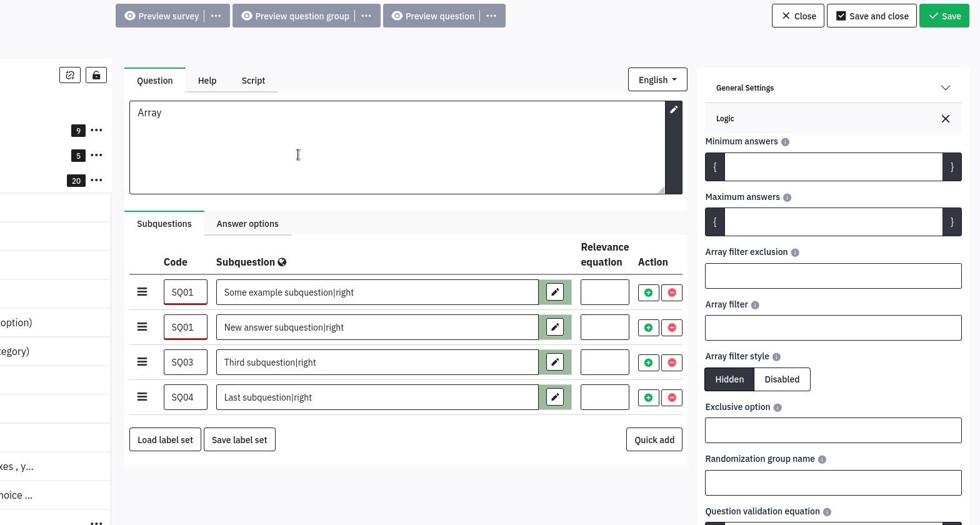Viewport: 980px width, 525px height.
Task: Set Array filter style to Hidden
Action: [729, 379]
